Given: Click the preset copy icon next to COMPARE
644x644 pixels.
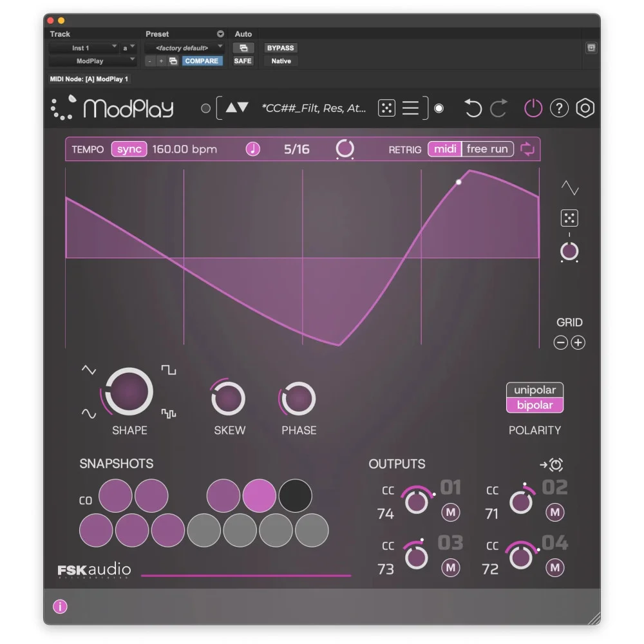Looking at the screenshot, I should (173, 61).
